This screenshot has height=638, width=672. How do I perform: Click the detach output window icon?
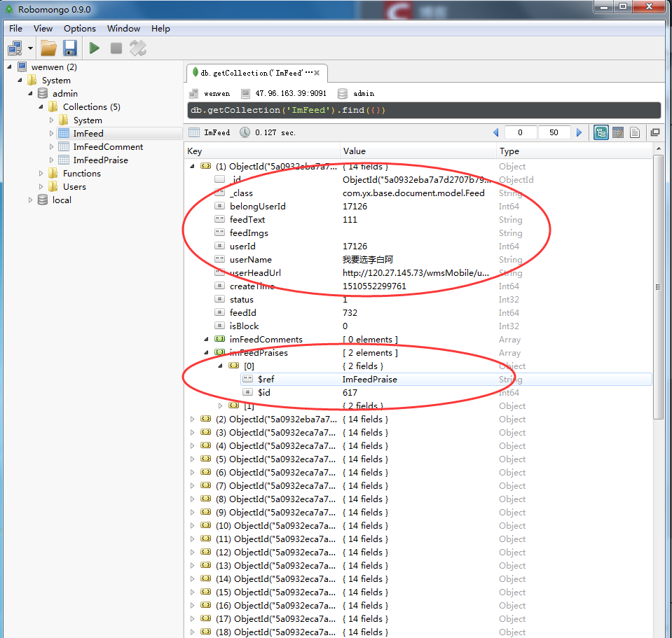click(x=655, y=132)
